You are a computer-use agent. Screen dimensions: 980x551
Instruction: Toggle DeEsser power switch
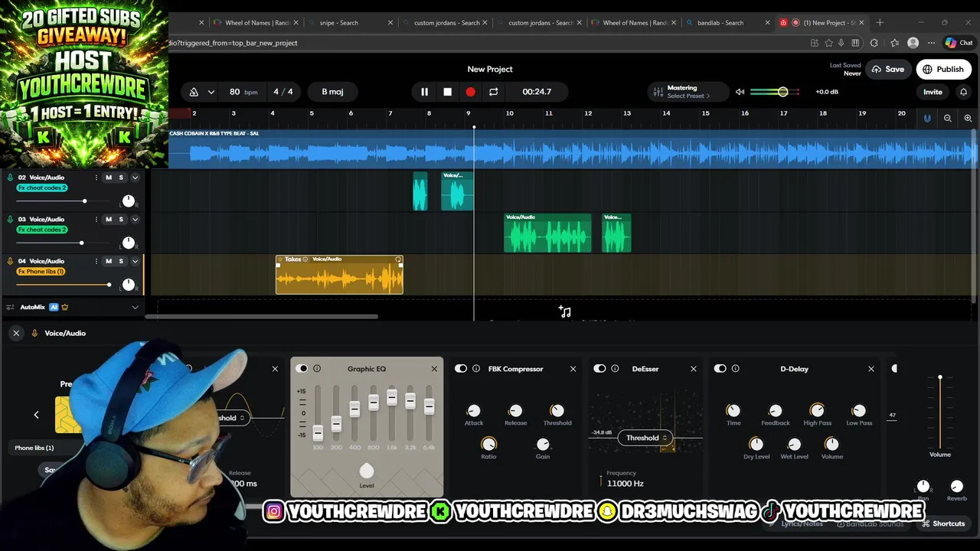pos(599,369)
